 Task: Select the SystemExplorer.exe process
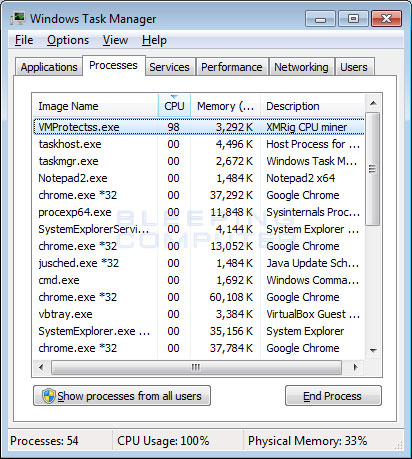click(199, 331)
